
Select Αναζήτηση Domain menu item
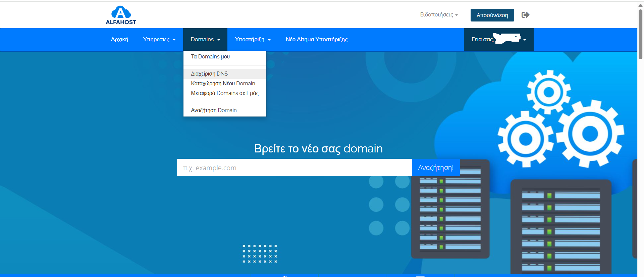[214, 110]
